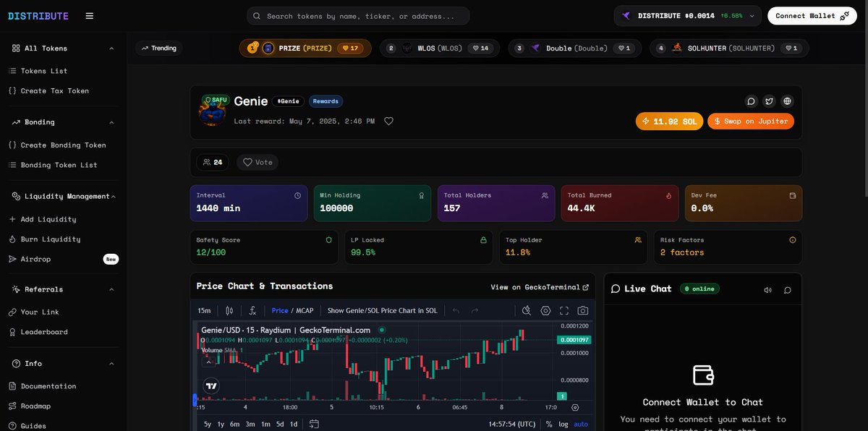Screen dimensions: 868x431
Task: Favorite Genie with the heart icon
Action: click(388, 121)
